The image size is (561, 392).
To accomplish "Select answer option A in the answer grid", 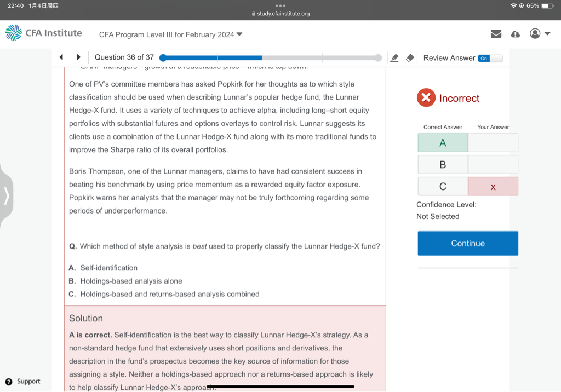I will 443,143.
